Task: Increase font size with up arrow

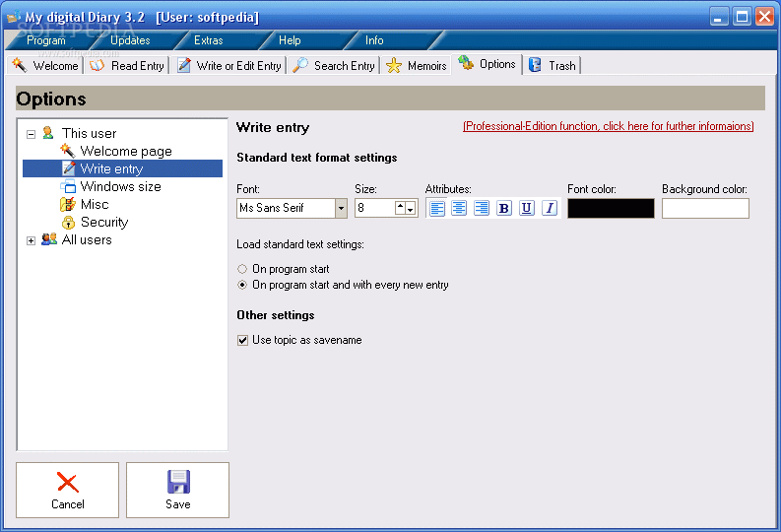Action: click(x=401, y=208)
